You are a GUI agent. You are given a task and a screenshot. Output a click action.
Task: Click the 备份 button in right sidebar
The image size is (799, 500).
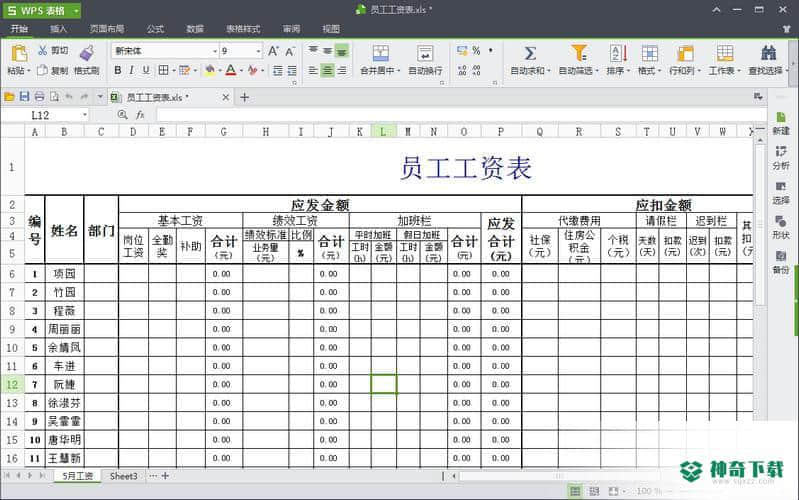[781, 262]
